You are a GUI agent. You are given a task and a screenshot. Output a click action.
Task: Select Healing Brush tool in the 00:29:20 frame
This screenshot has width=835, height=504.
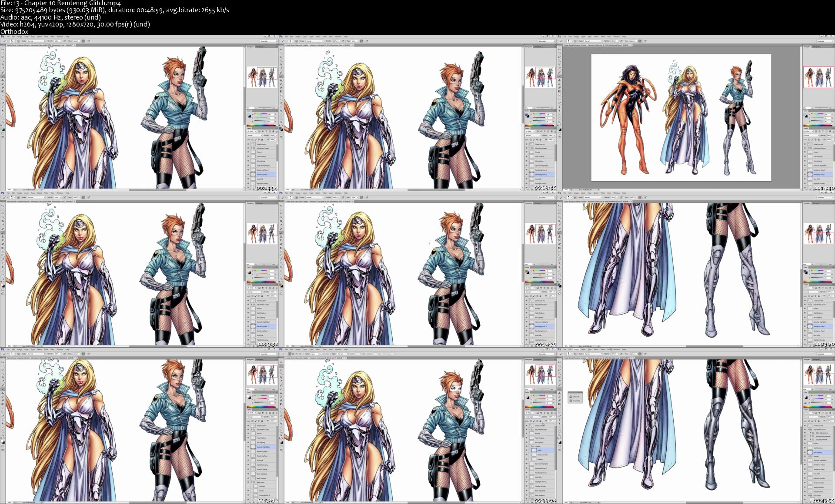coord(559,229)
